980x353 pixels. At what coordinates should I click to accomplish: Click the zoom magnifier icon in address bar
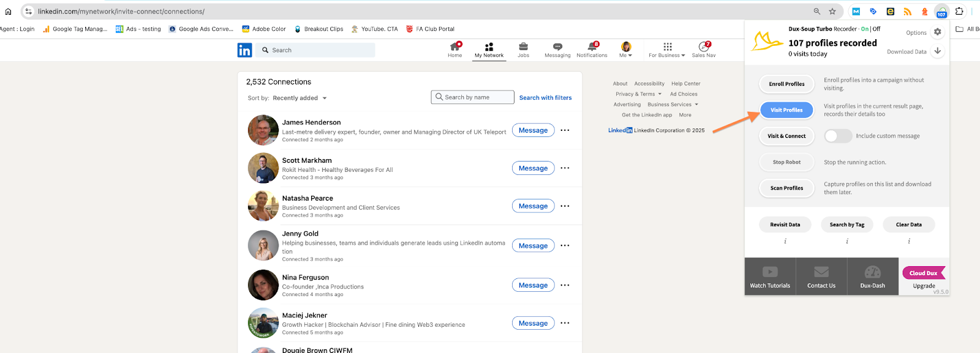(816, 11)
